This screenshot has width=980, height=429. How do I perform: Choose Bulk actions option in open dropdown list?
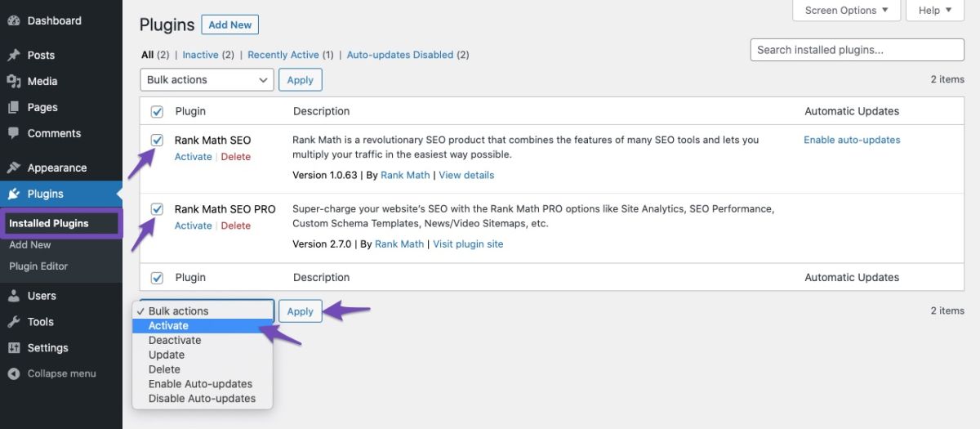203,311
